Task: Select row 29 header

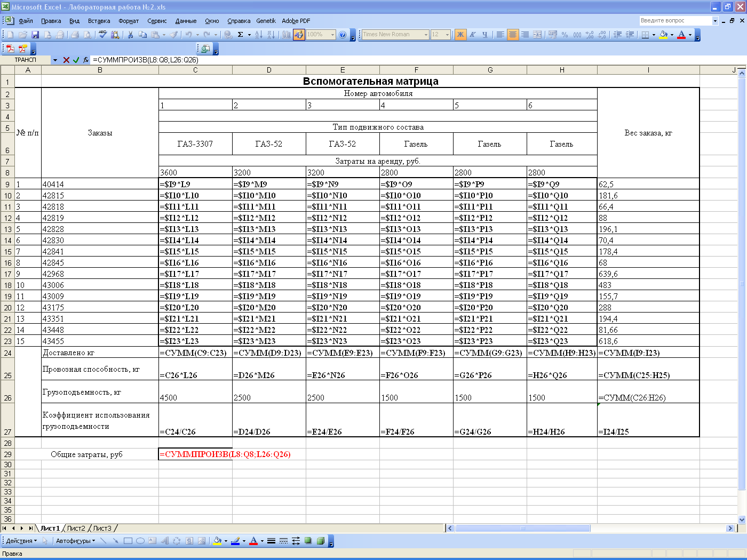Action: 7,454
